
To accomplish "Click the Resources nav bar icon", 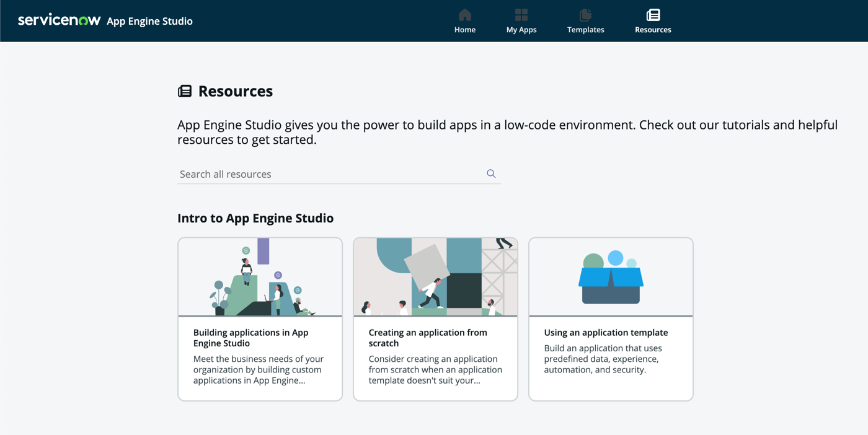I will 653,15.
